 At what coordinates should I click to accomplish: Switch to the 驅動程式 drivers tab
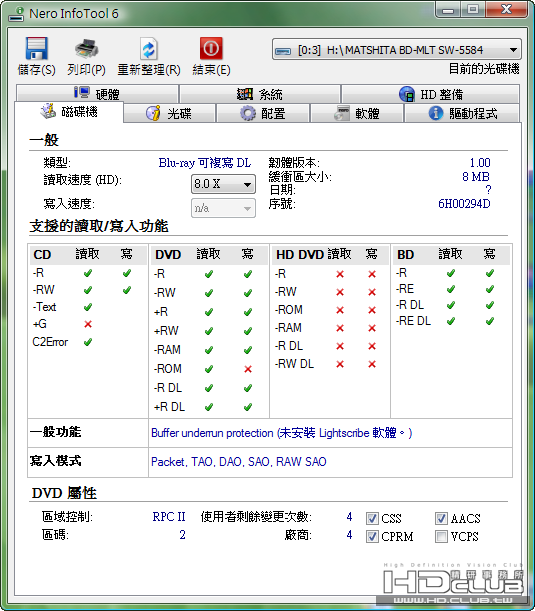(463, 113)
